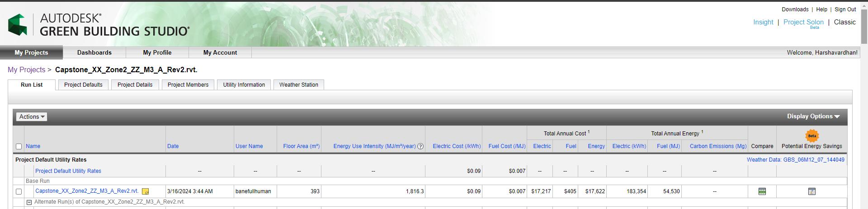
Task: Sort the table by Name column
Action: point(33,146)
